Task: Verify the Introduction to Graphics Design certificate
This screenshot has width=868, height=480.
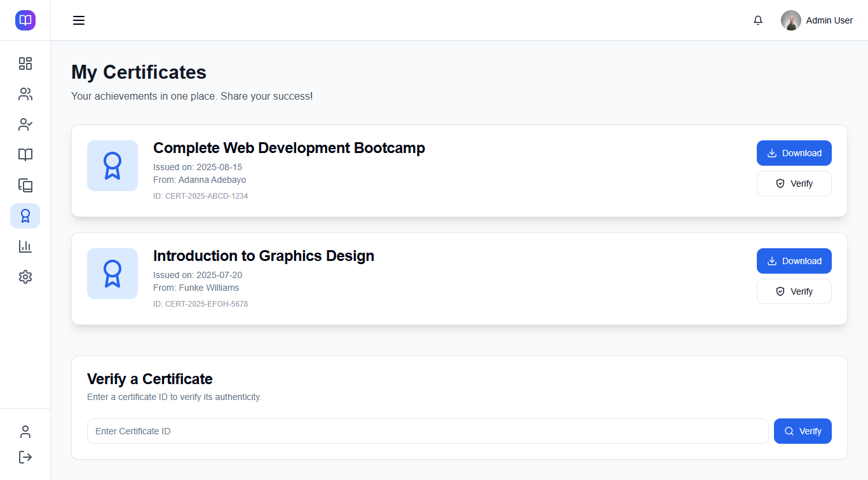Action: pyautogui.click(x=794, y=291)
